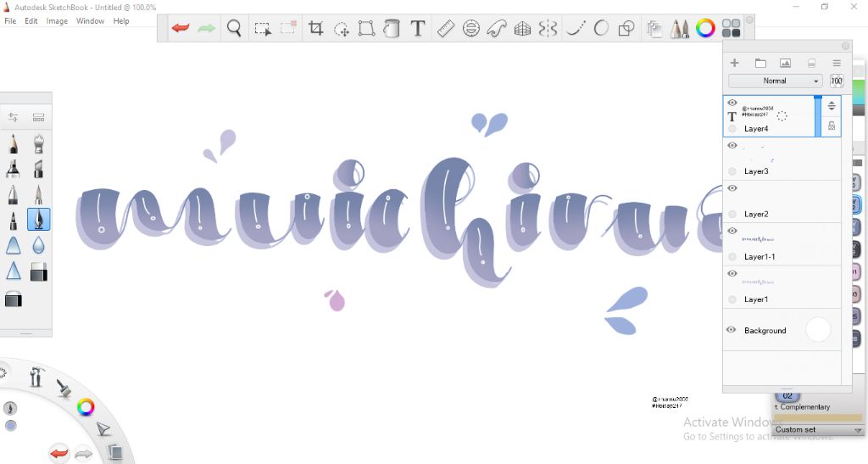Open lagoon color wheel icon

[86, 407]
